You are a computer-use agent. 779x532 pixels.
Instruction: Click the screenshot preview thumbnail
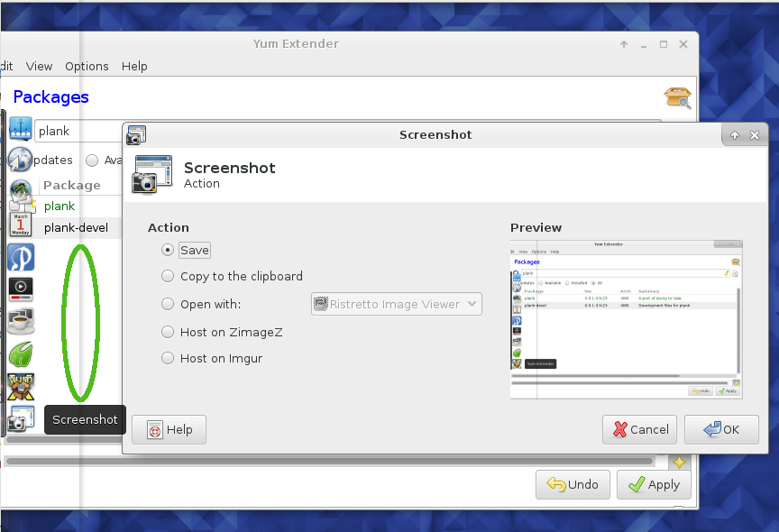tap(626, 319)
